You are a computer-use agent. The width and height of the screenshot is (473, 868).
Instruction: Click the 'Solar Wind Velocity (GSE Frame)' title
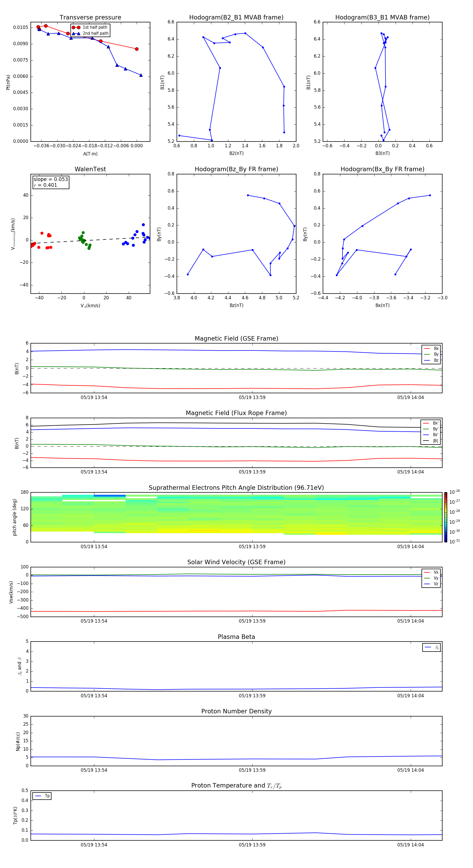tap(236, 562)
